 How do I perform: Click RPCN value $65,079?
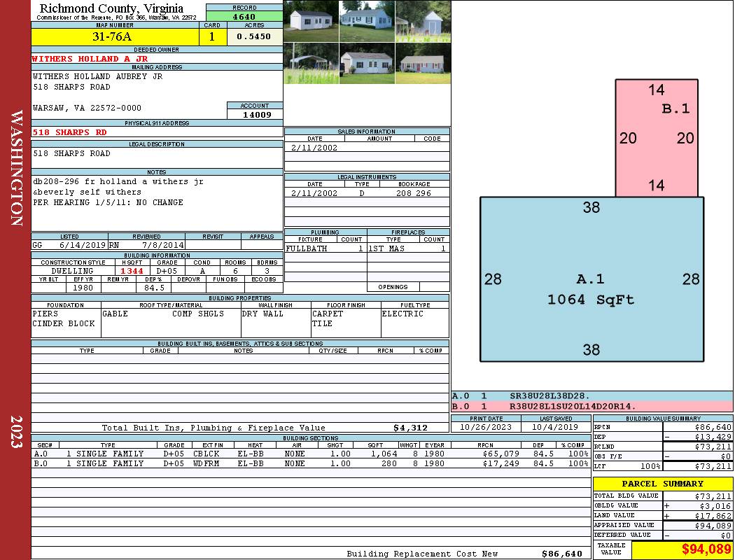click(x=501, y=454)
